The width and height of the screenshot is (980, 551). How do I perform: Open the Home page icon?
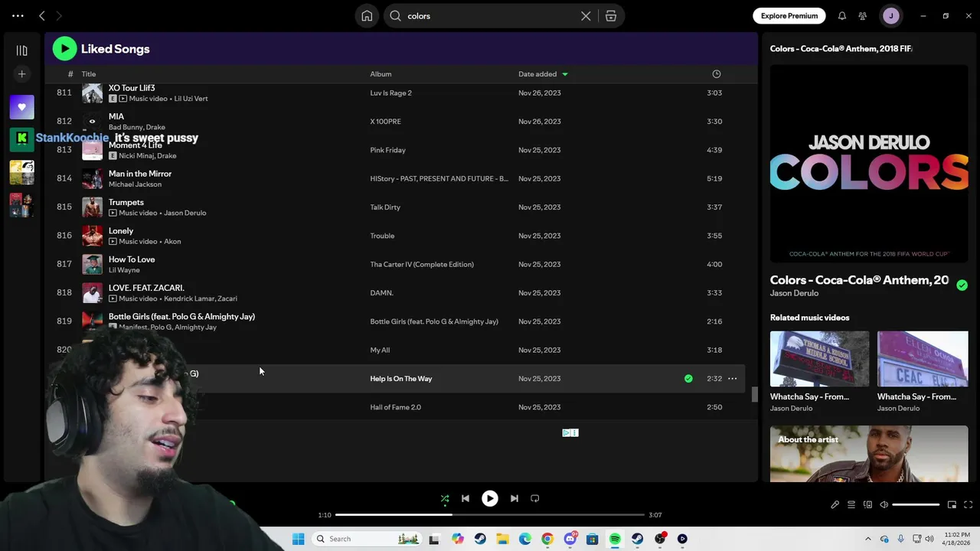coord(367,16)
